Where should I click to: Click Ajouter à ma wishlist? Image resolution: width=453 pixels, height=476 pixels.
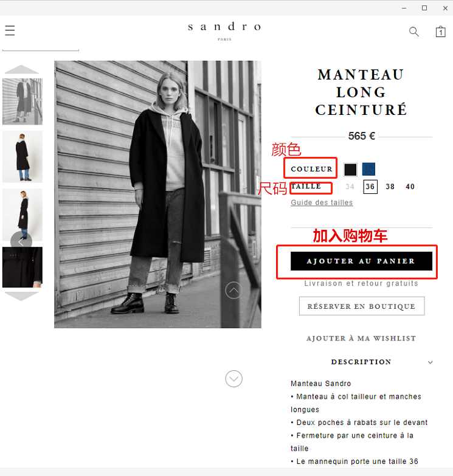[x=361, y=339]
